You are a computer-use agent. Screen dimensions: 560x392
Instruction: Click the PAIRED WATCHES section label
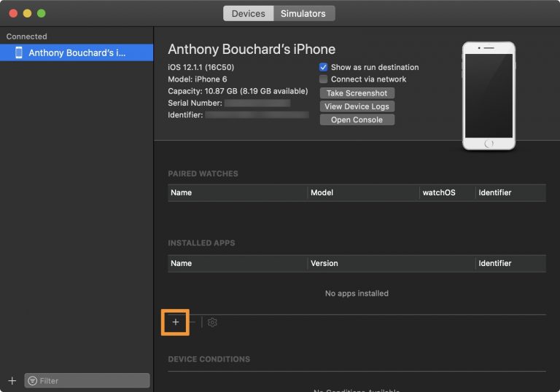[203, 173]
